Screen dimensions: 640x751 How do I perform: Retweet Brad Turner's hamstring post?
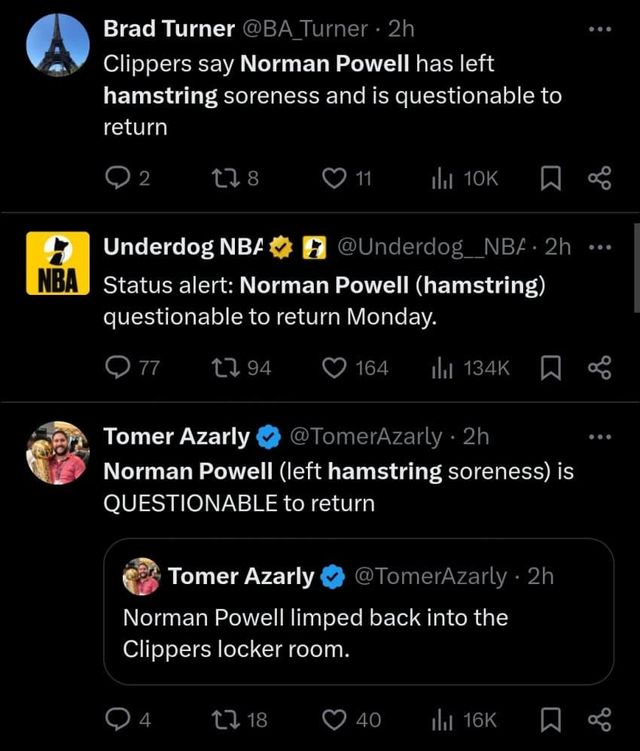[226, 179]
